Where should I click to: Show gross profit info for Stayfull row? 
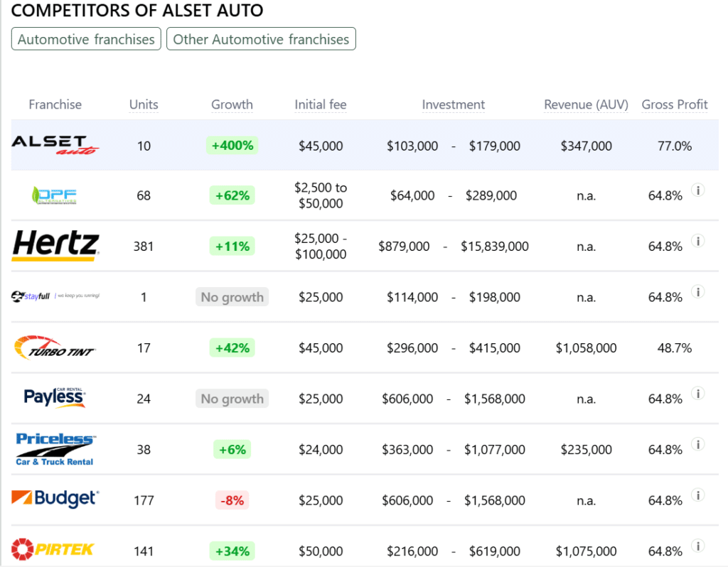click(x=698, y=291)
